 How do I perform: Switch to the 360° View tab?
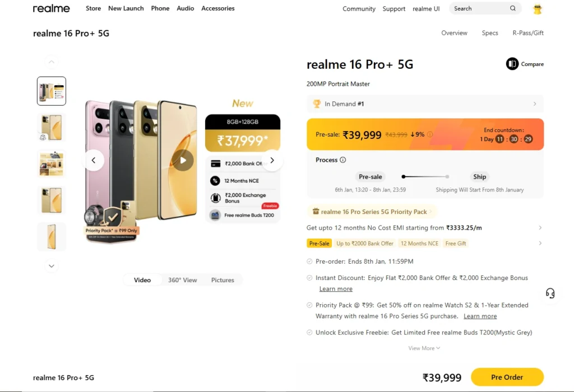click(182, 280)
